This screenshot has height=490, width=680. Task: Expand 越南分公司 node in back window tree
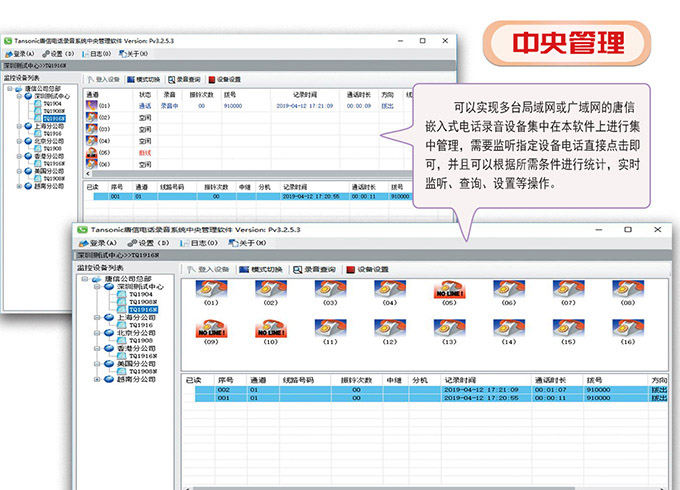(19, 186)
